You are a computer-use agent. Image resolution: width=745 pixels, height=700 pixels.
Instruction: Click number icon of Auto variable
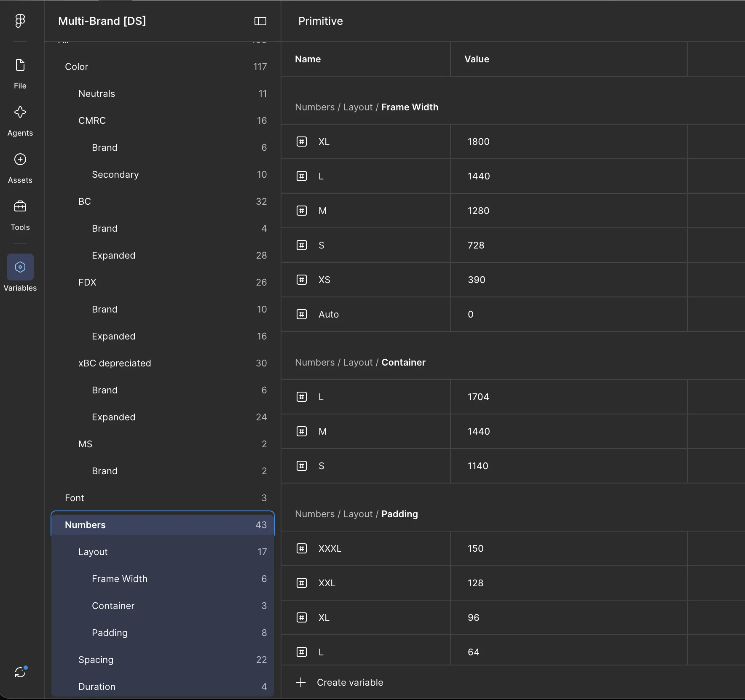[302, 314]
